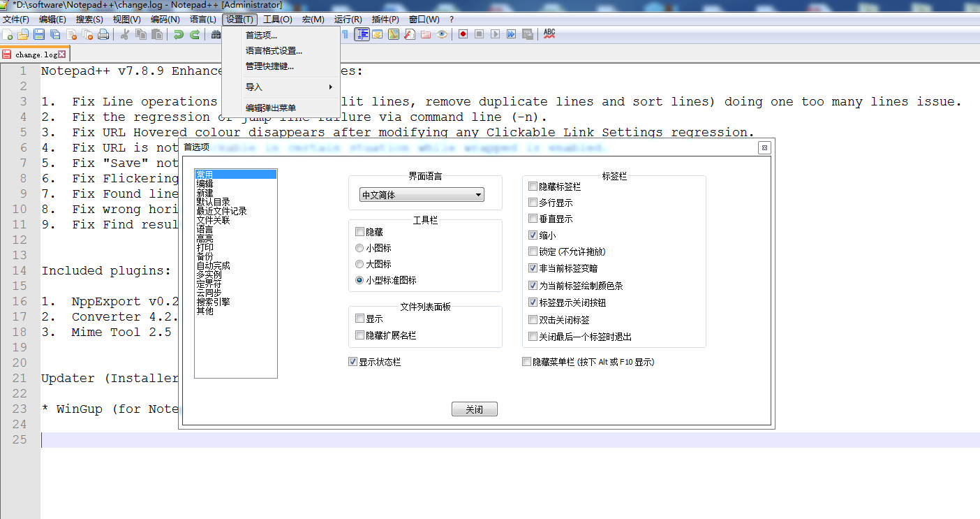Click the Paste toolbar icon
This screenshot has width=980, height=519.
pyautogui.click(x=157, y=34)
